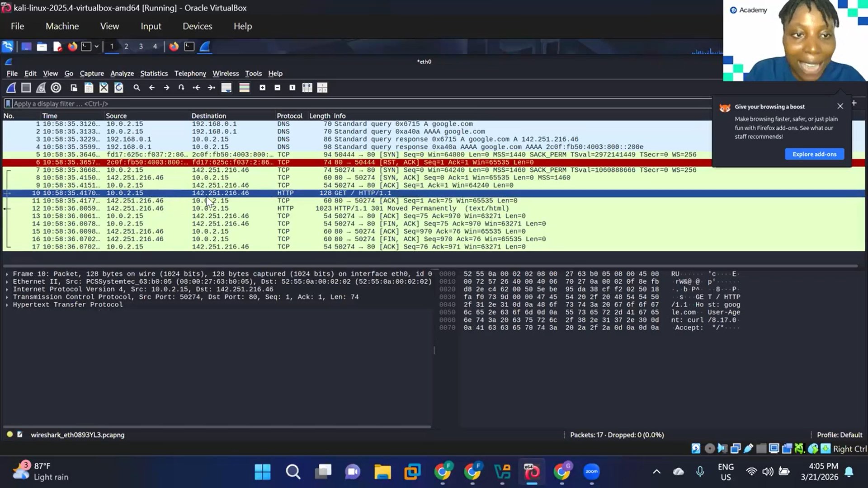
Task: Close the capture file icon
Action: (x=104, y=88)
